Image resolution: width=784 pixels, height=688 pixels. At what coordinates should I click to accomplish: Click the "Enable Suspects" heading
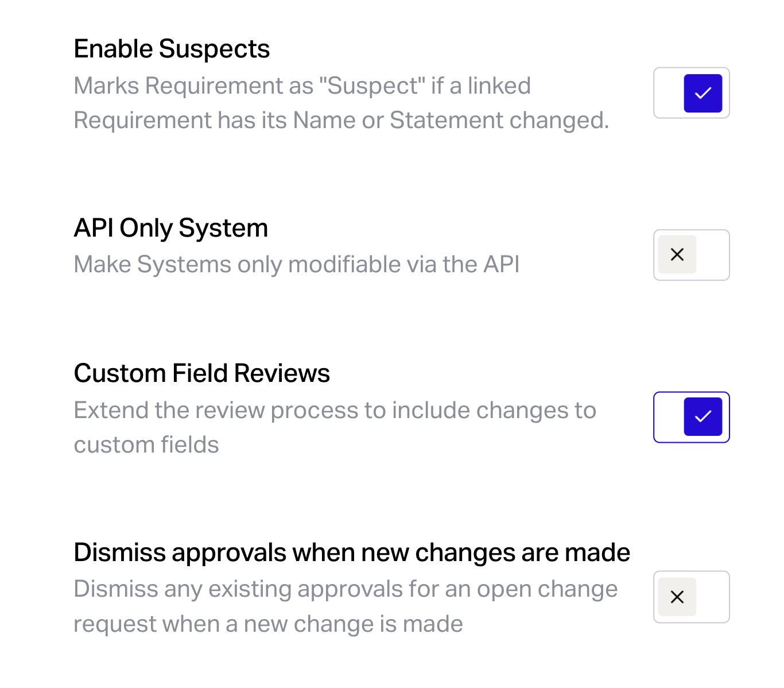(172, 49)
